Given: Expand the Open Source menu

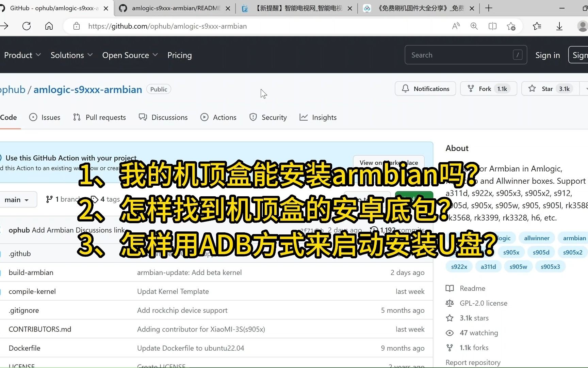Looking at the screenshot, I should pos(130,55).
